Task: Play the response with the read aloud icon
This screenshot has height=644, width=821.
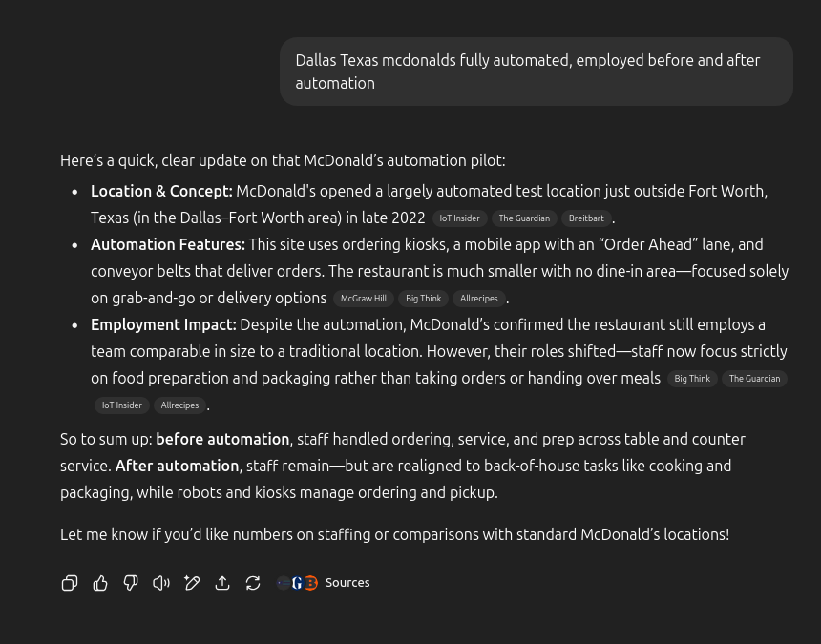Action: coord(161,583)
